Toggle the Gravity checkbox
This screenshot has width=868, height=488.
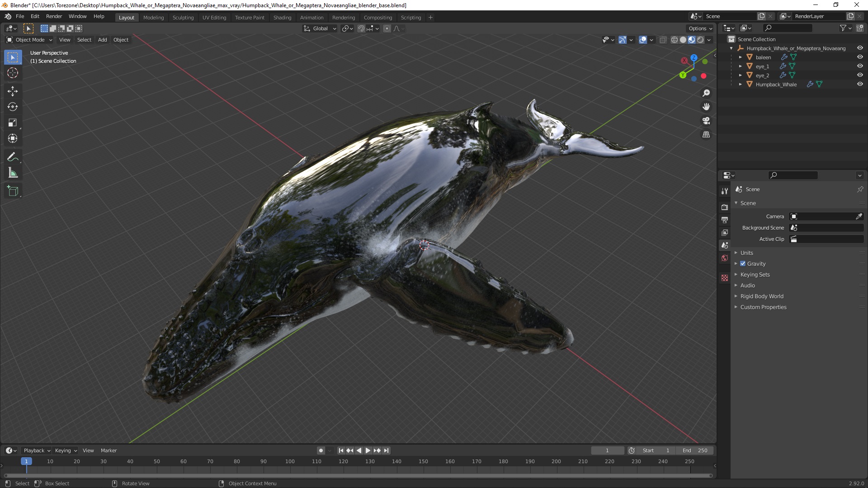pyautogui.click(x=743, y=263)
